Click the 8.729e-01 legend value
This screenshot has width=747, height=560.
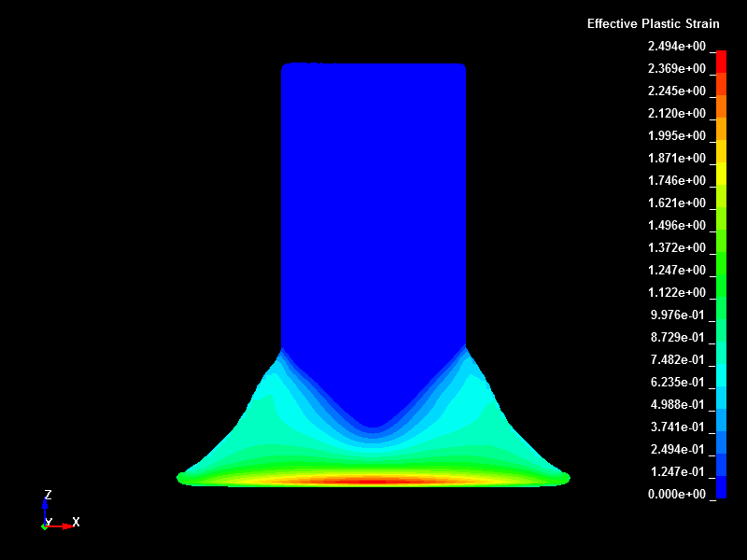[x=678, y=337]
